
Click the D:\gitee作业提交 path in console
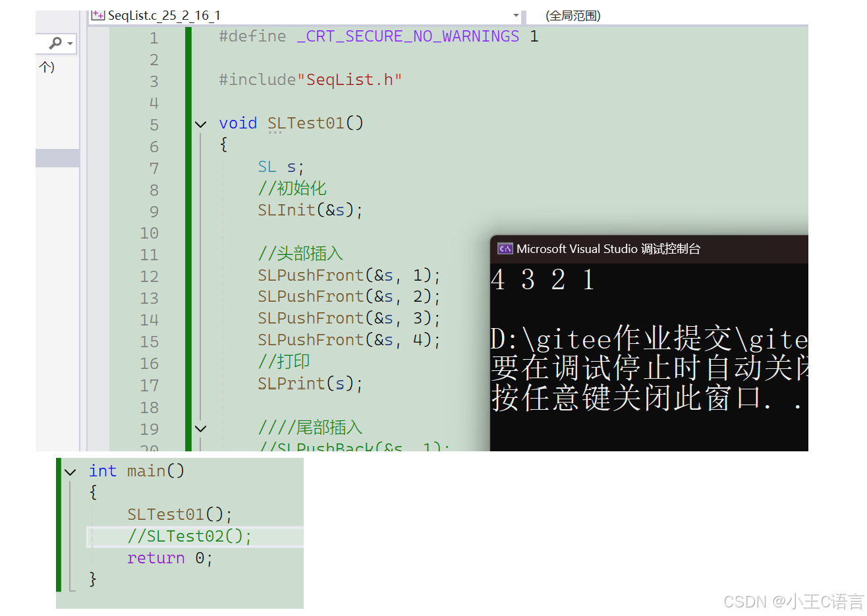click(x=649, y=339)
